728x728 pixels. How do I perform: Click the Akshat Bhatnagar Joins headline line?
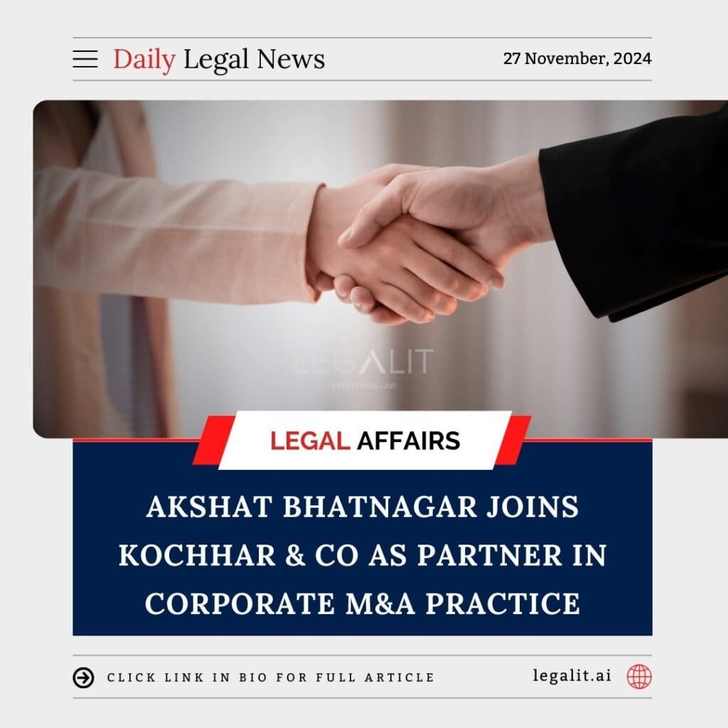click(363, 506)
